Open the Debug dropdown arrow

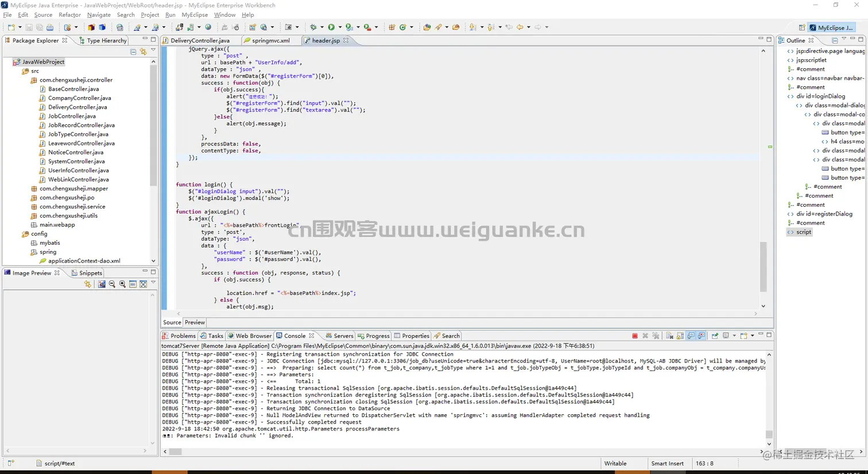point(321,27)
